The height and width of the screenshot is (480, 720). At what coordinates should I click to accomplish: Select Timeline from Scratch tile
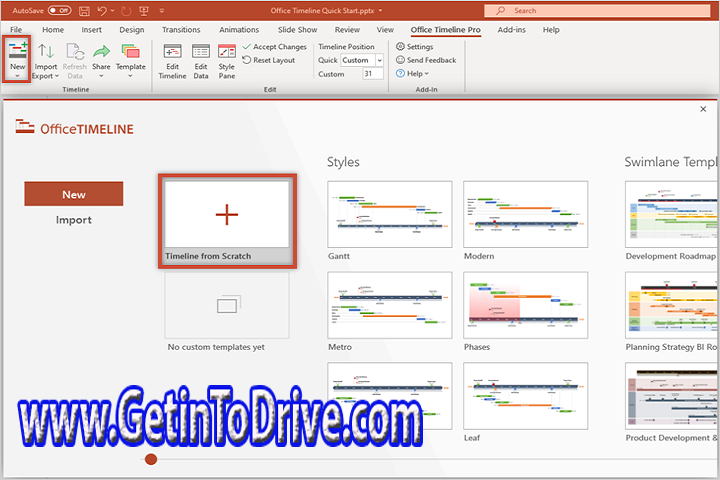(x=227, y=221)
